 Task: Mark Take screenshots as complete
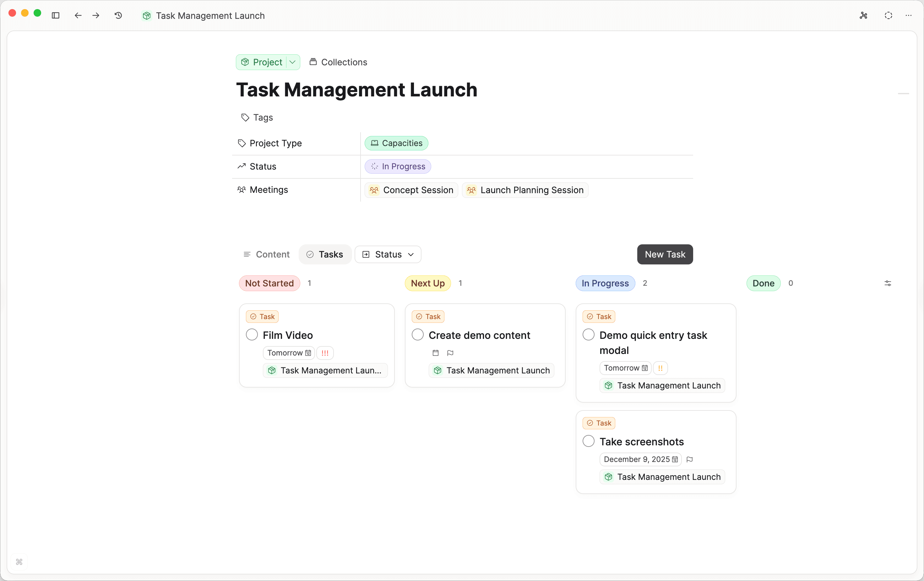588,441
